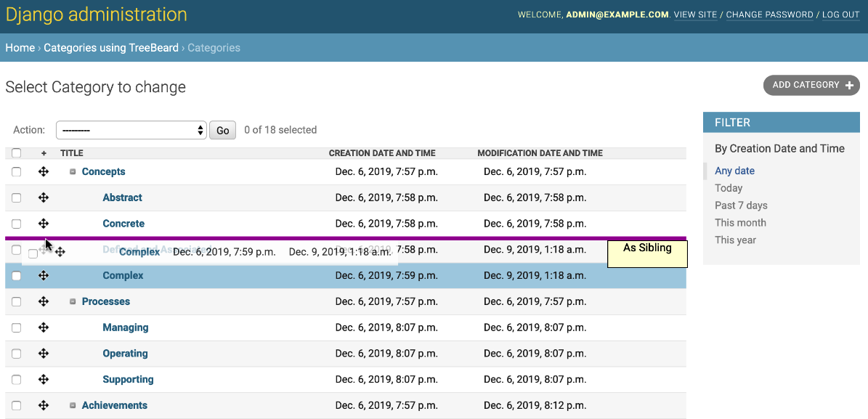Click the move icon beside Concrete
868x419 pixels.
click(44, 224)
